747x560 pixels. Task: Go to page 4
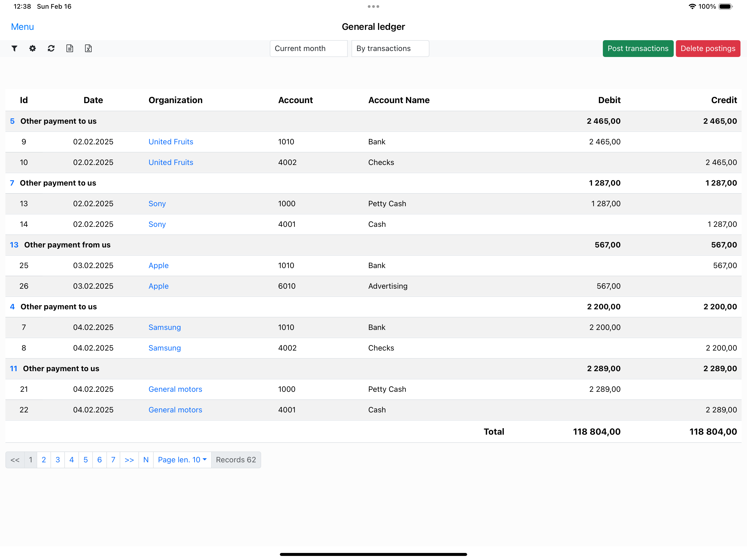[72, 460]
